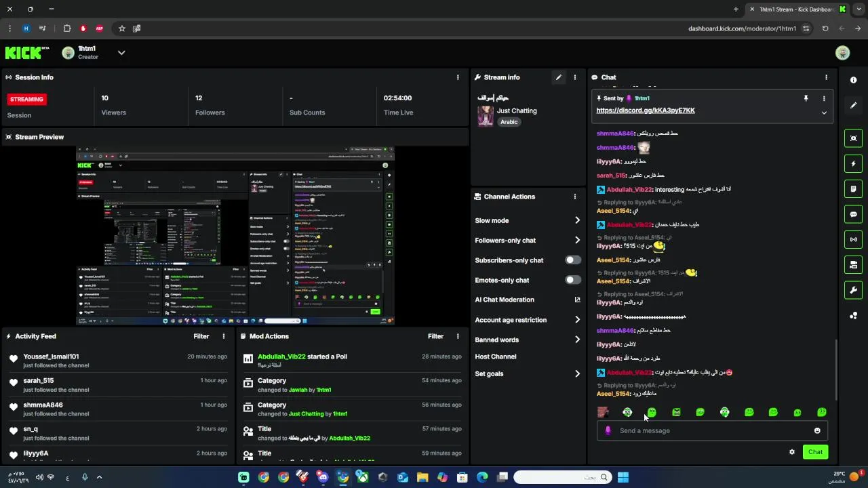Click the server/host icon above the wrench

(853, 264)
